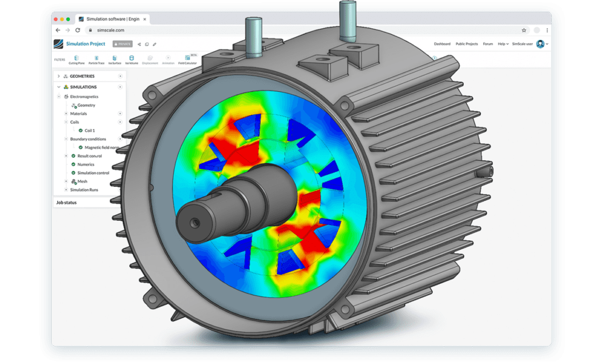The height and width of the screenshot is (364, 599).
Task: Open the SimScale user avatar menu
Action: click(x=540, y=44)
